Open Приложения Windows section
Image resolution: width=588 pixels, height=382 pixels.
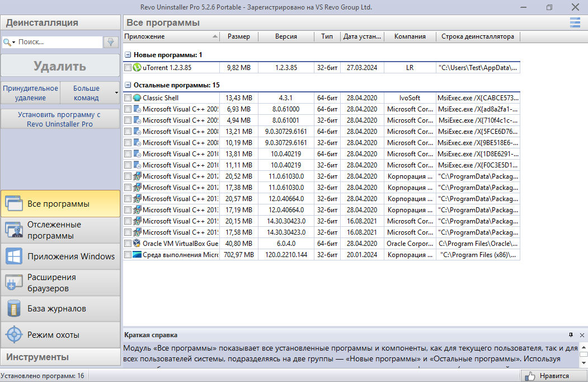[x=60, y=257]
